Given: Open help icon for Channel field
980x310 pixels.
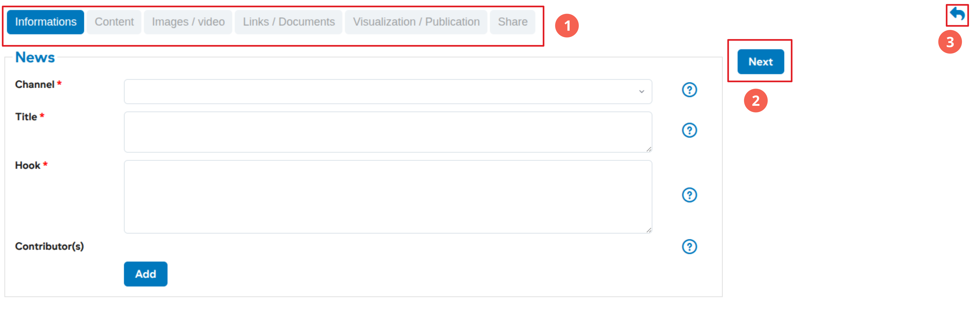Looking at the screenshot, I should pos(689,90).
